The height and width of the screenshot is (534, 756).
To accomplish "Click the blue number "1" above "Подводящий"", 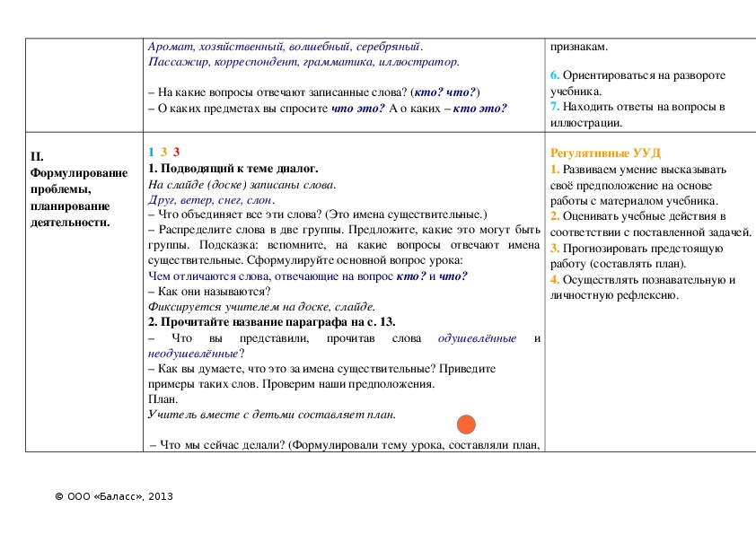I will [151, 153].
